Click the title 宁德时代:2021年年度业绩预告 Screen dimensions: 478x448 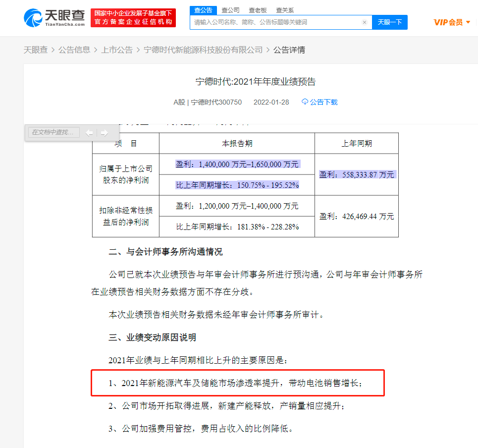(x=256, y=82)
